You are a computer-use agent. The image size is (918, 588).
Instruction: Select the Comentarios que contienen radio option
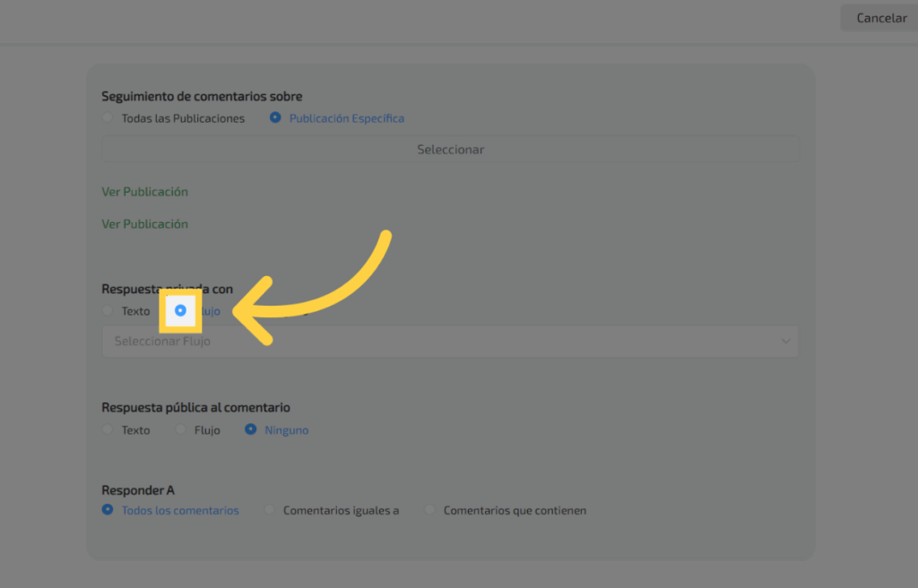pos(429,510)
